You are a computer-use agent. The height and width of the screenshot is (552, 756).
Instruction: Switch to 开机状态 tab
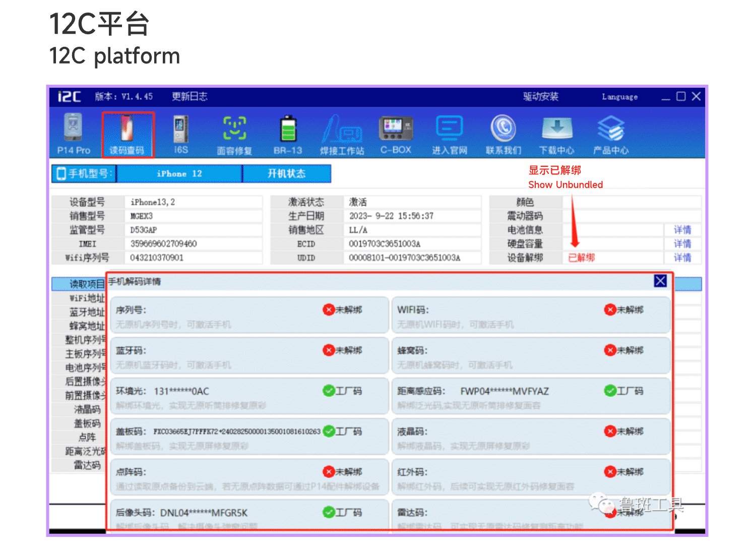(x=287, y=174)
